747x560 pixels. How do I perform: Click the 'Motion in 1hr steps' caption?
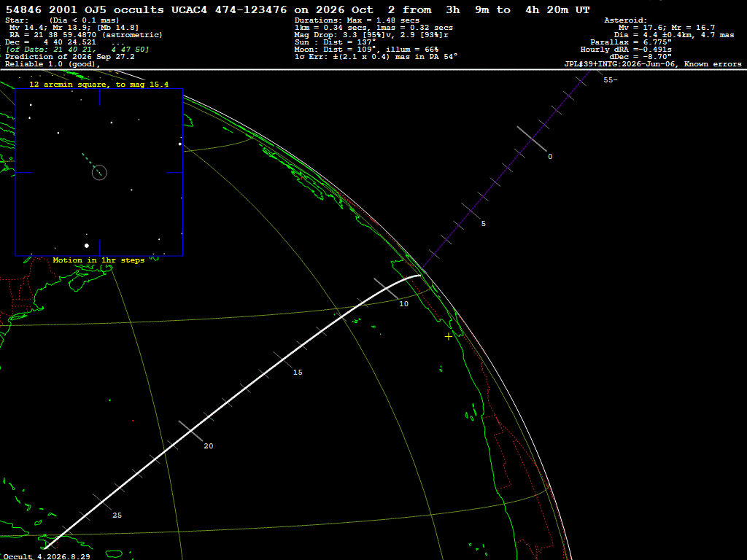(98, 260)
